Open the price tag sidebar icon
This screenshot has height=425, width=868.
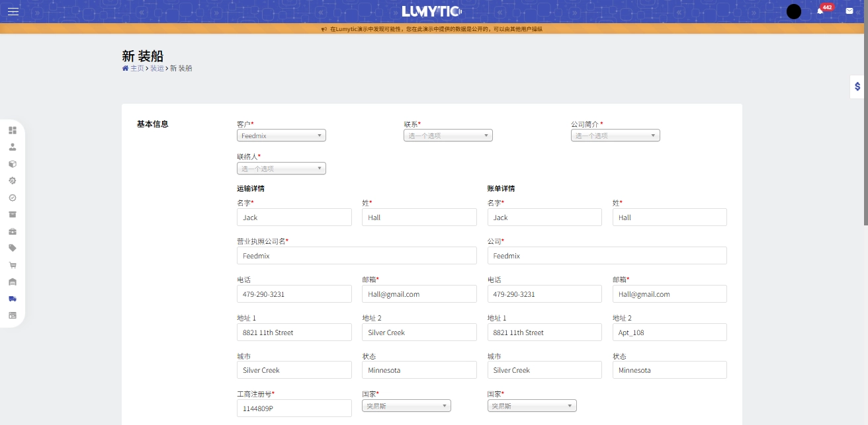[13, 248]
